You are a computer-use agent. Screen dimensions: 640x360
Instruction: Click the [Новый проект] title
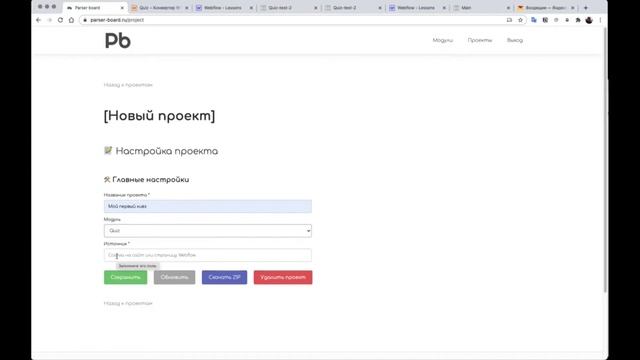159,116
